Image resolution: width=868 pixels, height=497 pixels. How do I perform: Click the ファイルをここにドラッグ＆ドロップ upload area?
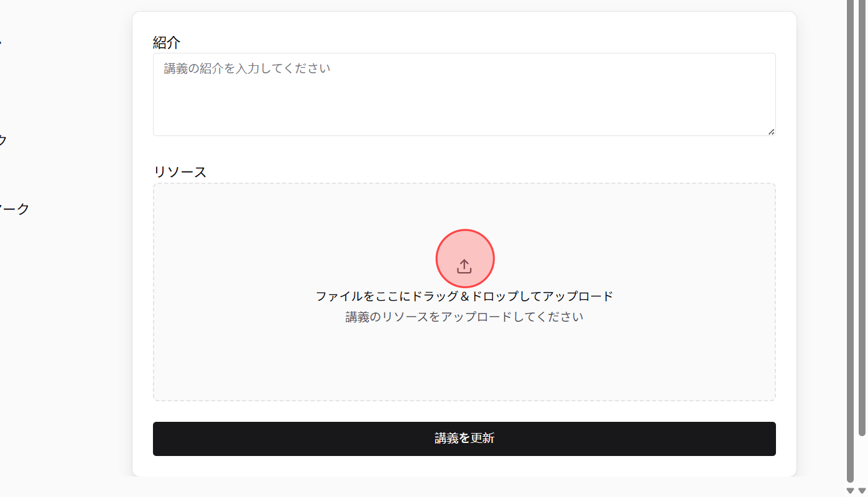coord(464,296)
